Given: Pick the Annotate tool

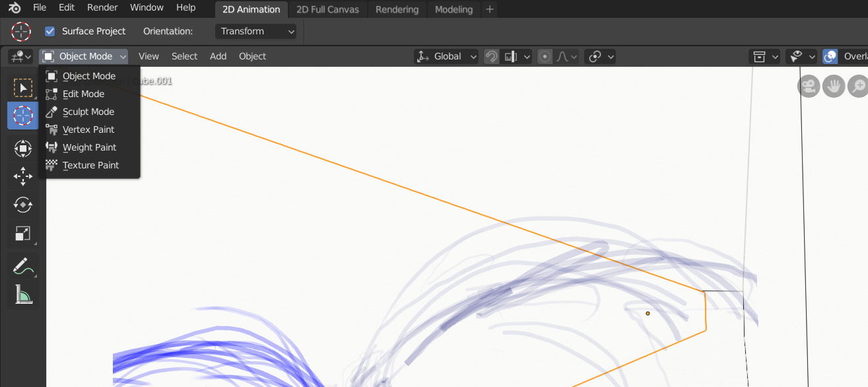Looking at the screenshot, I should tap(22, 266).
